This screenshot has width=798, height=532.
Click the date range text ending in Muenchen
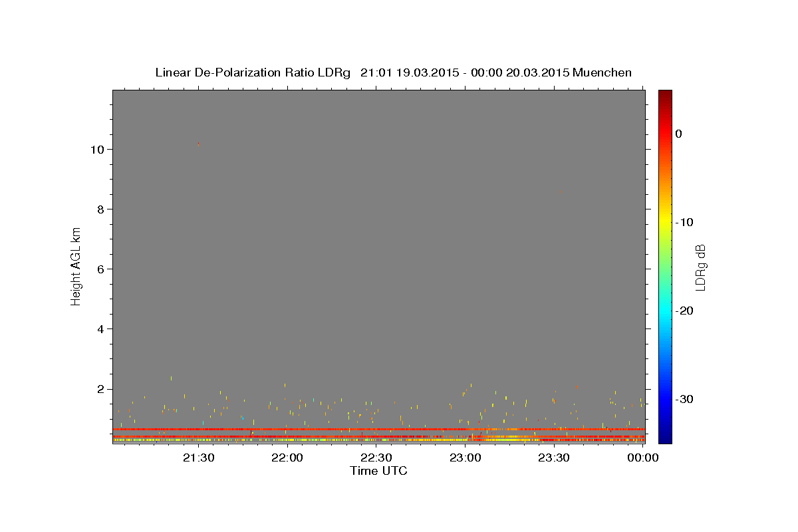[496, 72]
